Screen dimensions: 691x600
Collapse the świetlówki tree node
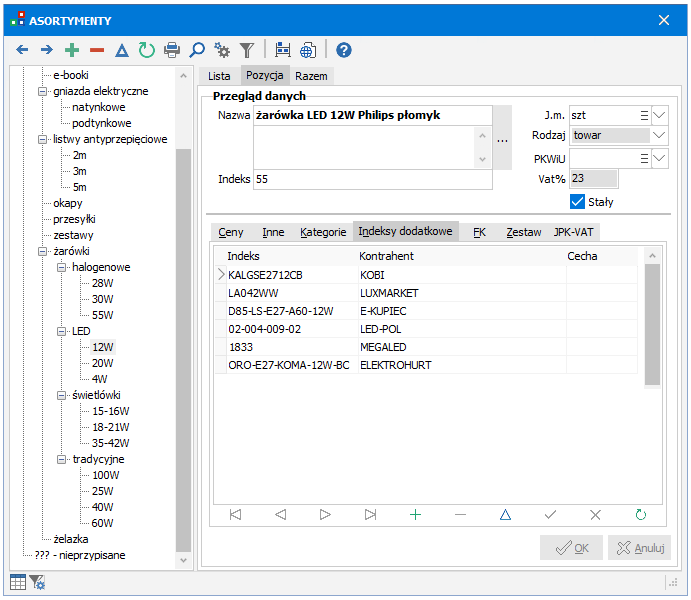click(62, 396)
